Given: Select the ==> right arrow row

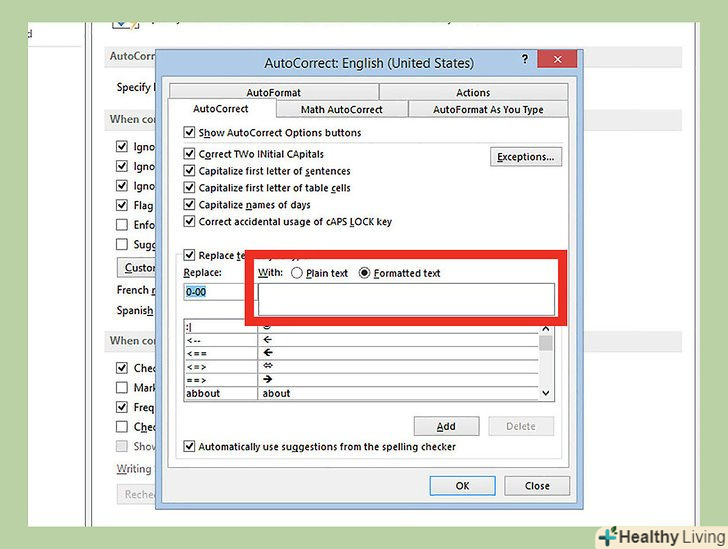Looking at the screenshot, I should coord(361,380).
